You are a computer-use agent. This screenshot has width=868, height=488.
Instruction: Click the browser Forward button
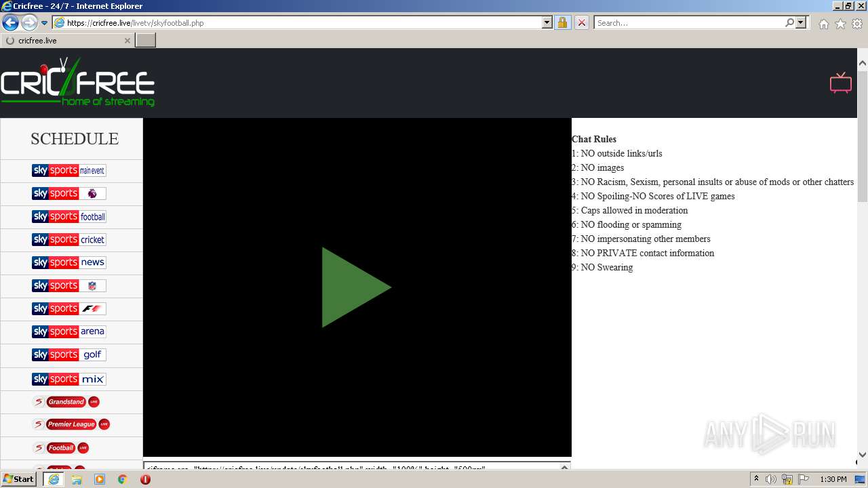(29, 22)
